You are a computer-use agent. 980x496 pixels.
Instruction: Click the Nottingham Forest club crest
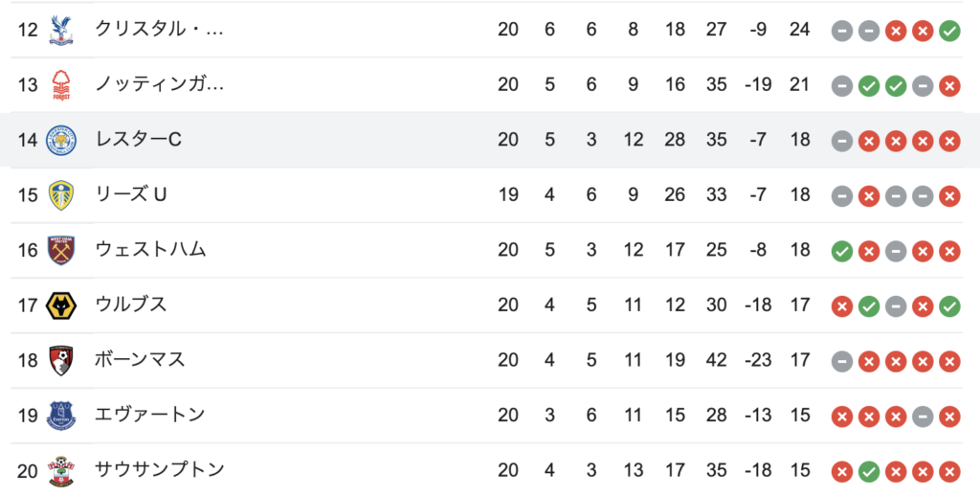point(61,84)
